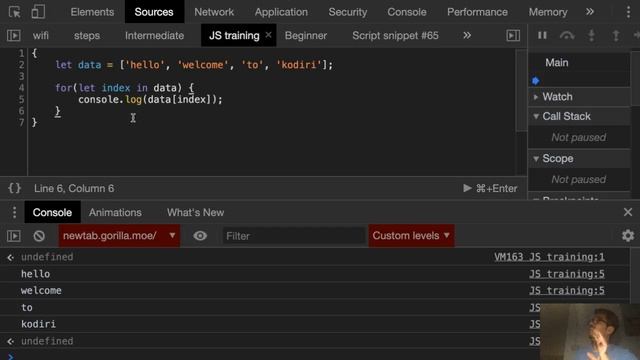Image resolution: width=640 pixels, height=360 pixels.
Task: Show the console sidebar
Action: [13, 236]
